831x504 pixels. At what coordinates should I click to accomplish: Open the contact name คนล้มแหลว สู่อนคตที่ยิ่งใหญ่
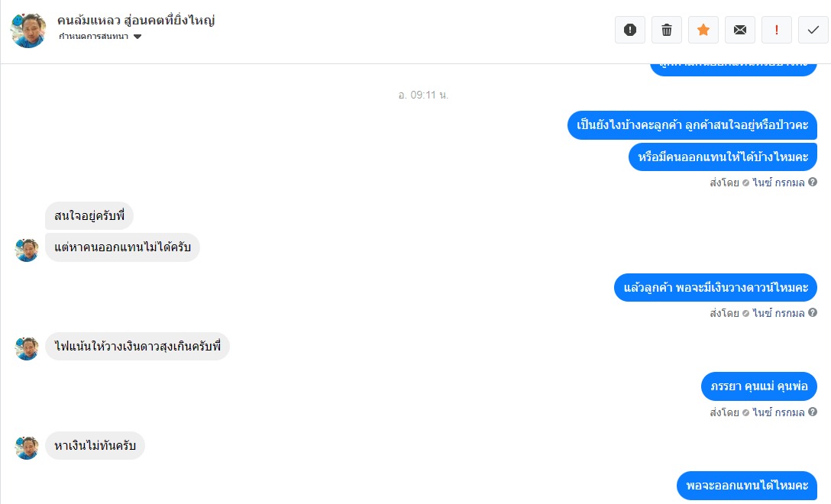(x=136, y=21)
